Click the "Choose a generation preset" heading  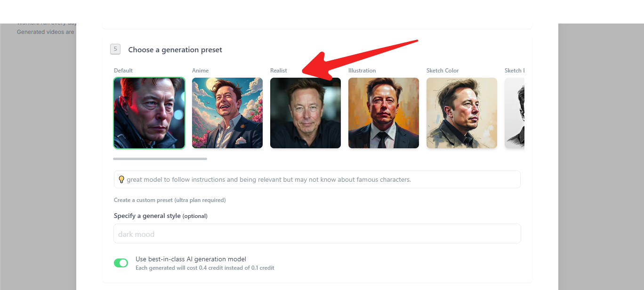click(x=175, y=50)
